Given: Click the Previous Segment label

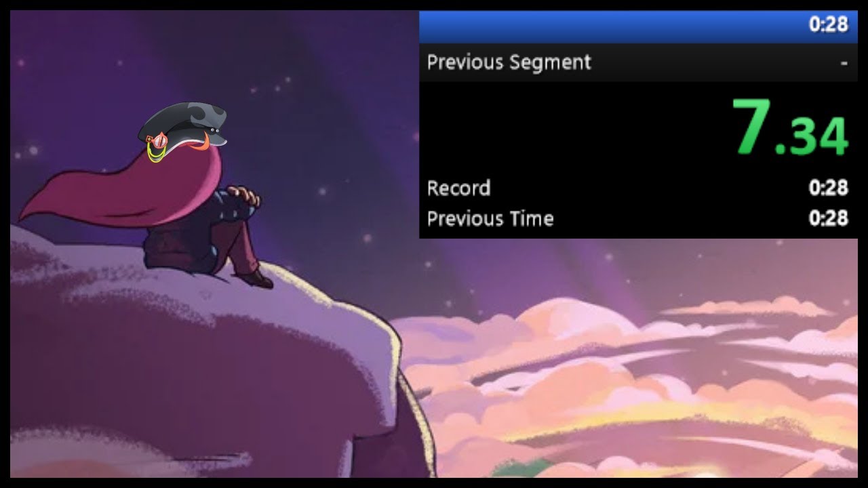Looking at the screenshot, I should coord(509,62).
